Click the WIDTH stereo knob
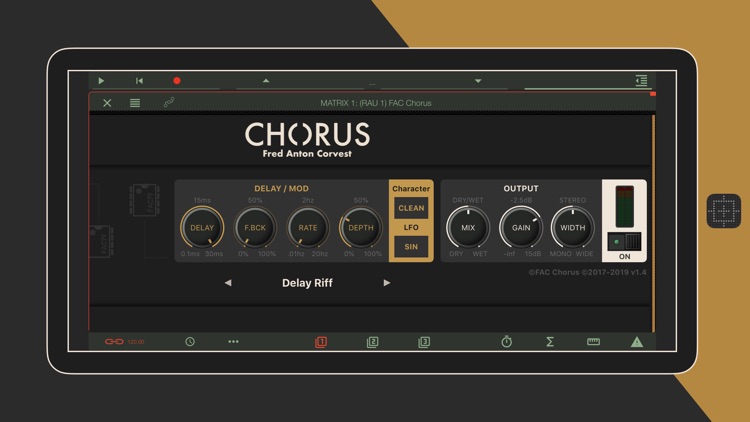 [573, 228]
